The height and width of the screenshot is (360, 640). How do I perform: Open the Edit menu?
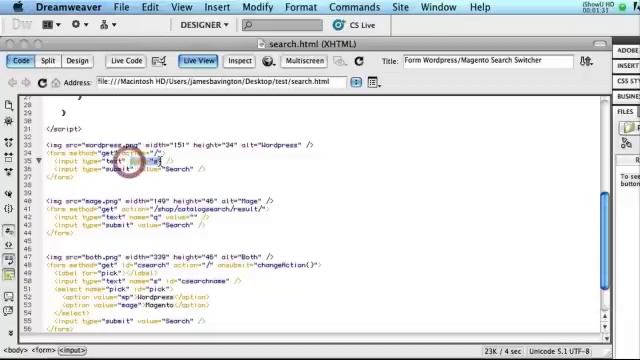(150, 7)
